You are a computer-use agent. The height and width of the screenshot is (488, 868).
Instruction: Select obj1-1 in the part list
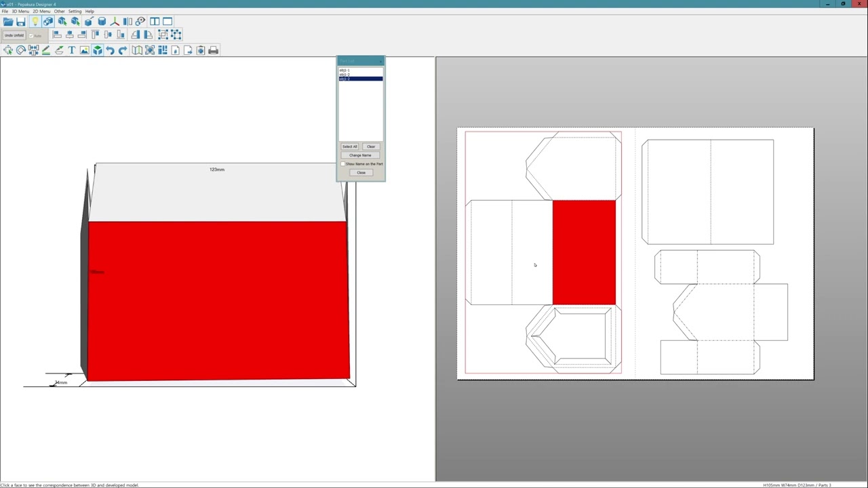pyautogui.click(x=345, y=70)
